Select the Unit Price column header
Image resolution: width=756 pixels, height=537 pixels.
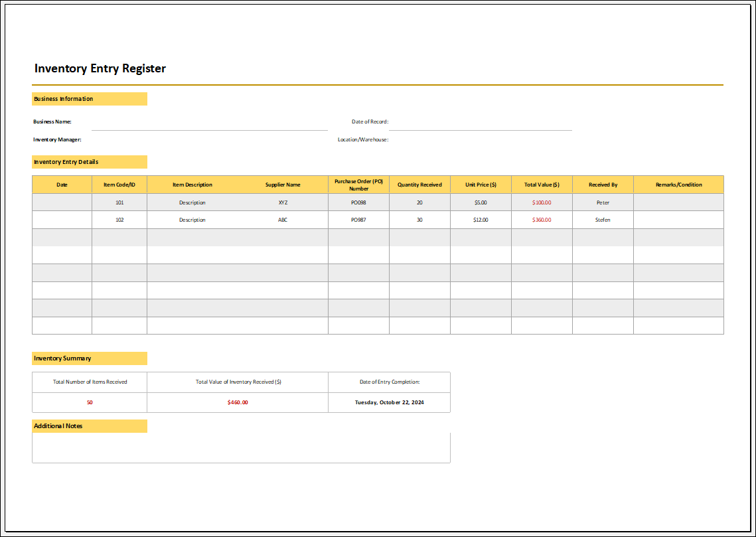[480, 184]
